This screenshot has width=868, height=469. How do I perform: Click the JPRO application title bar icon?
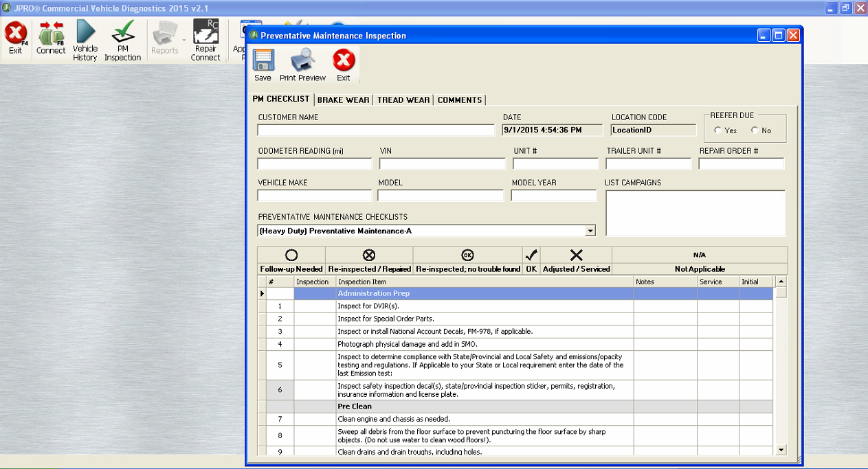(x=6, y=8)
